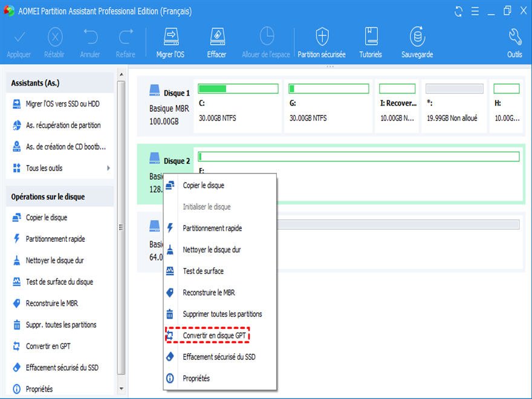Image resolution: width=532 pixels, height=399 pixels.
Task: Select the G: partition on Disque 1
Action: point(328,106)
